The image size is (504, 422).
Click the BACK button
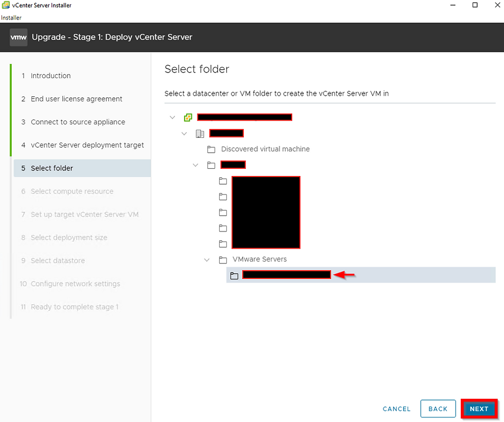[438, 409]
